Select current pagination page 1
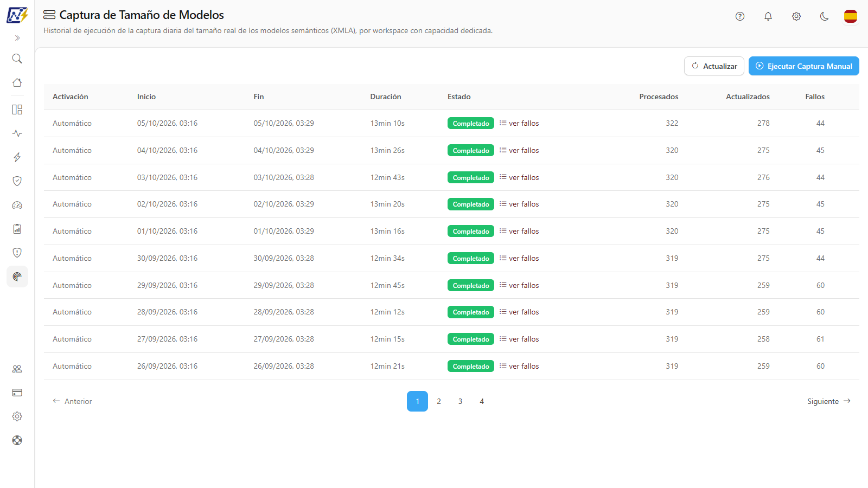The image size is (868, 488). point(417,401)
